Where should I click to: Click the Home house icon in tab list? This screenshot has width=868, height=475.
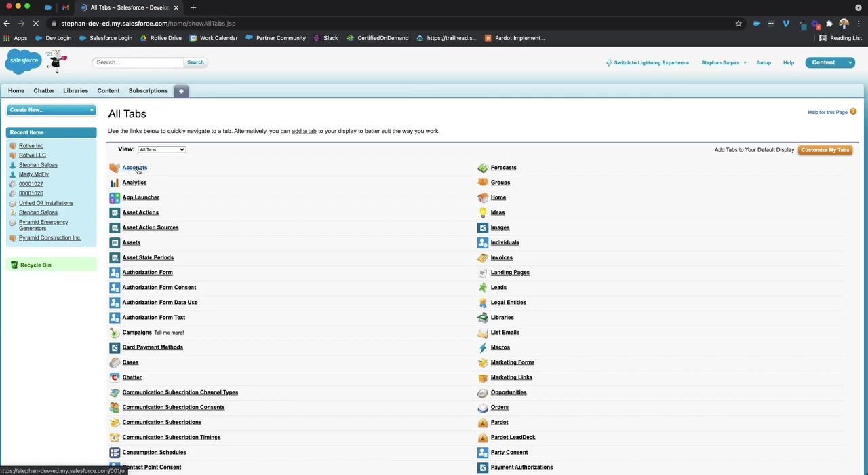point(483,197)
